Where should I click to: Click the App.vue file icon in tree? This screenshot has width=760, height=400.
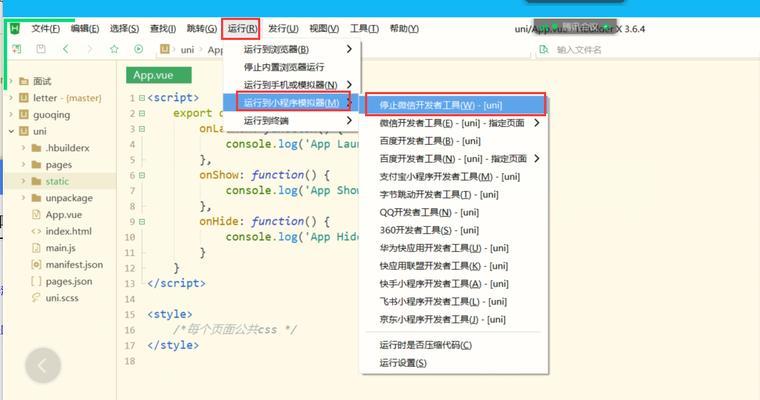tap(36, 214)
